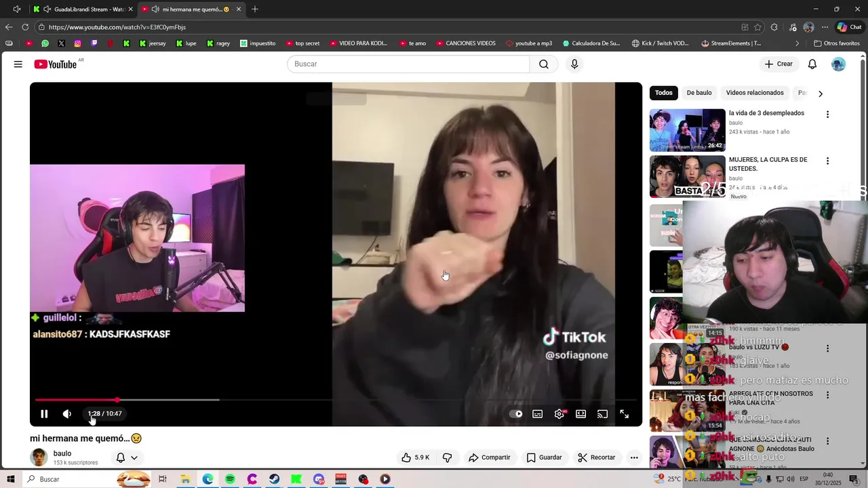The image size is (868, 488).
Task: Click the YouTube search magnifier button
Action: (x=544, y=64)
